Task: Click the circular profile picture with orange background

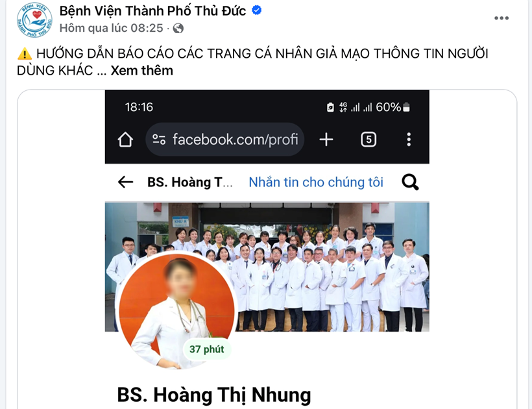Action: pos(176,310)
